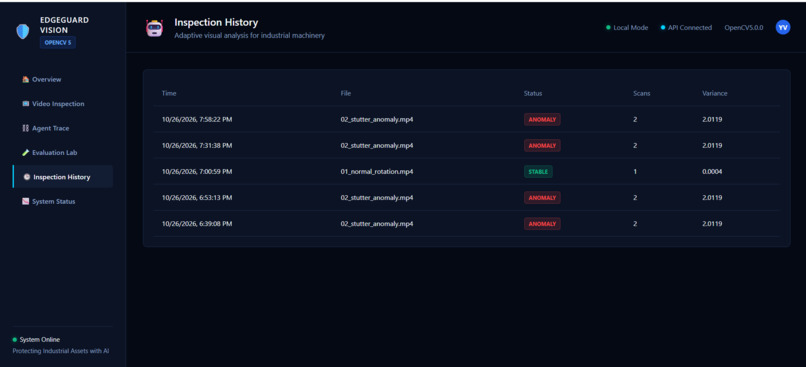Open the YV user avatar
Viewport: 806px width, 367px height.
click(x=782, y=28)
